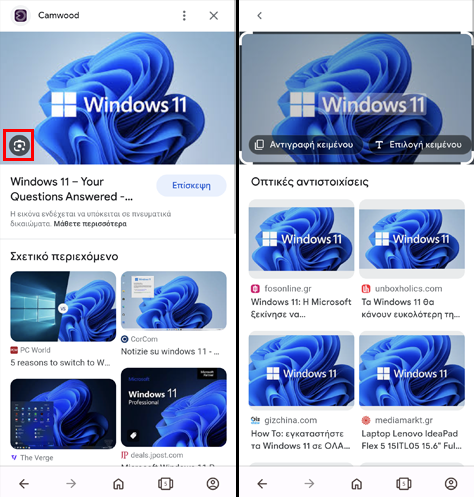Viewport: 474px width, 497px height.
Task: Open the Windows 11 Professional jpost thumbnail
Action: tap(174, 407)
